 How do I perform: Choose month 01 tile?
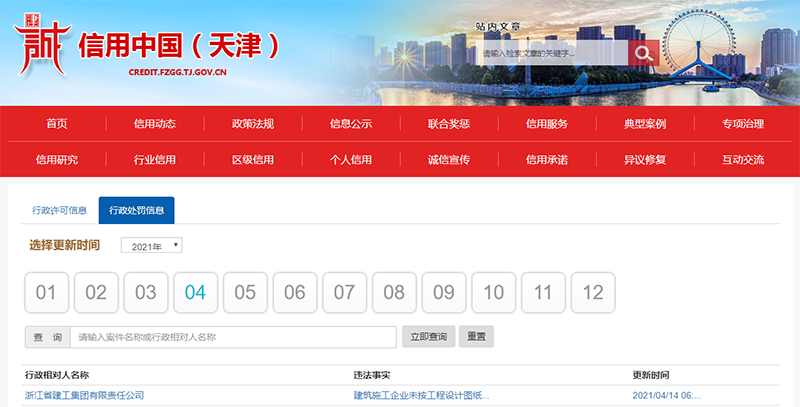46,293
